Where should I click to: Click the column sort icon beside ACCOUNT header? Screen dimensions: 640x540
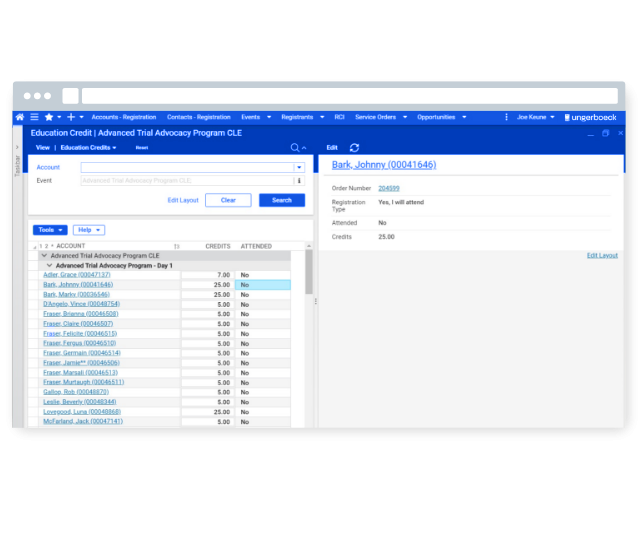point(177,246)
